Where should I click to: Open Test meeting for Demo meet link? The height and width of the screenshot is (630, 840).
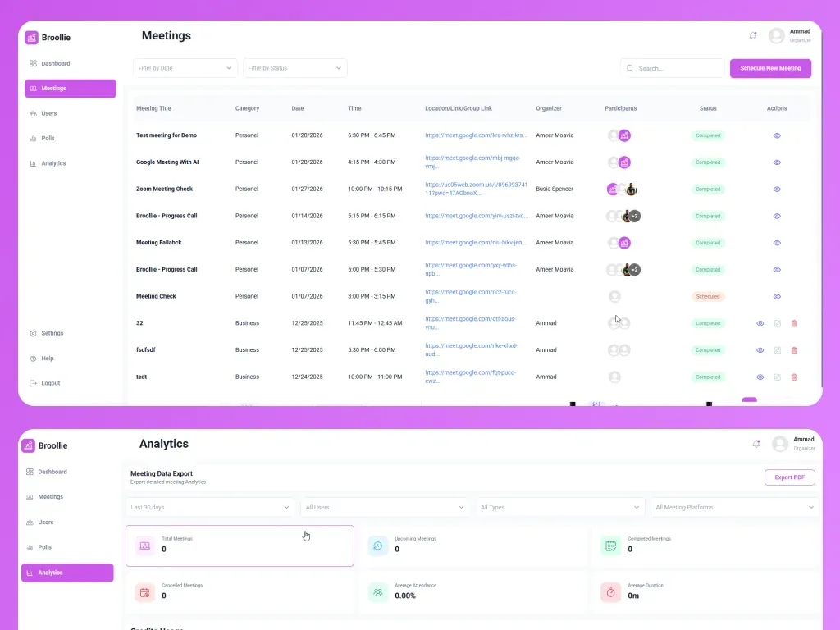click(x=476, y=135)
